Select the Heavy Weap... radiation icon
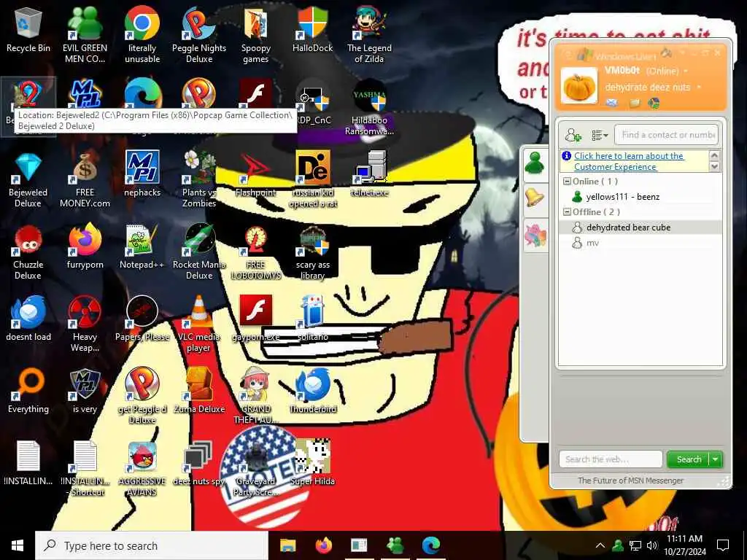Image resolution: width=747 pixels, height=560 pixels. (x=85, y=324)
